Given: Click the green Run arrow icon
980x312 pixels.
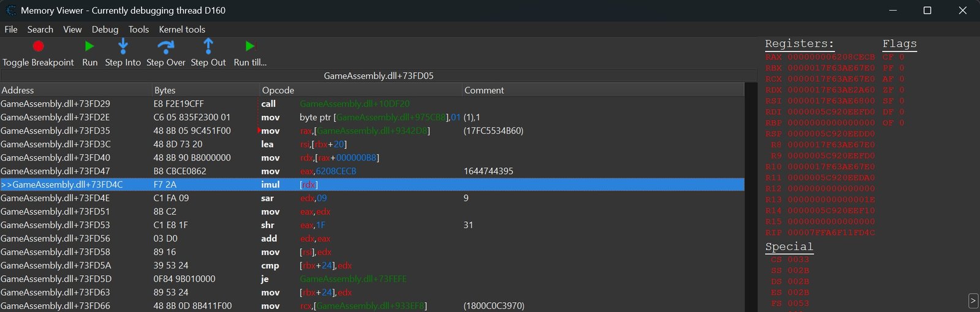Looking at the screenshot, I should 89,46.
